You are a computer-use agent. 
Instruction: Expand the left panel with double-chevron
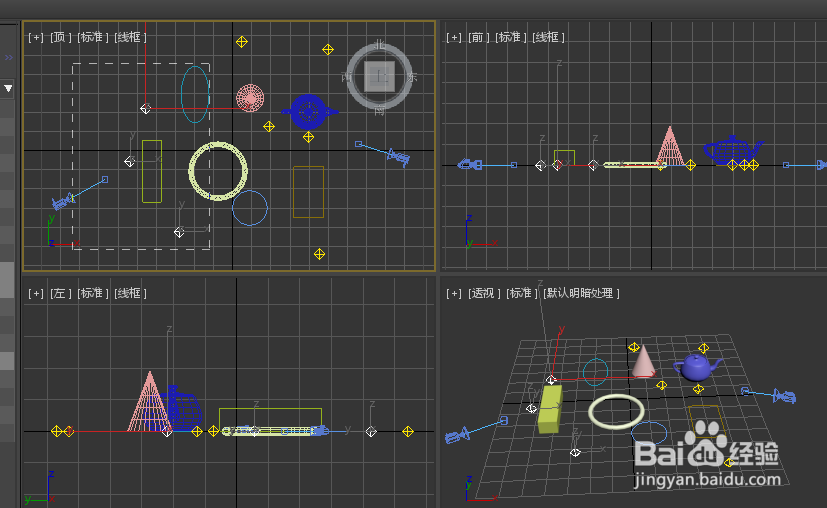click(8, 57)
